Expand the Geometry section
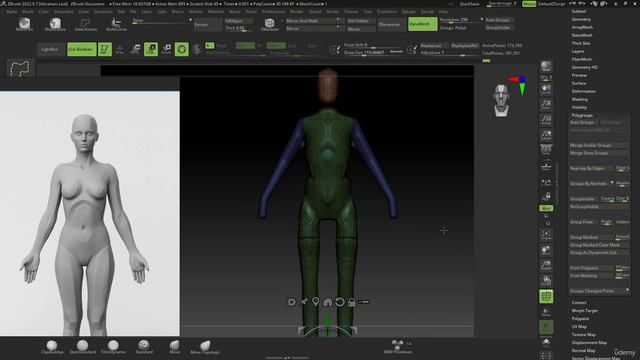640x360 pixels. (581, 19)
